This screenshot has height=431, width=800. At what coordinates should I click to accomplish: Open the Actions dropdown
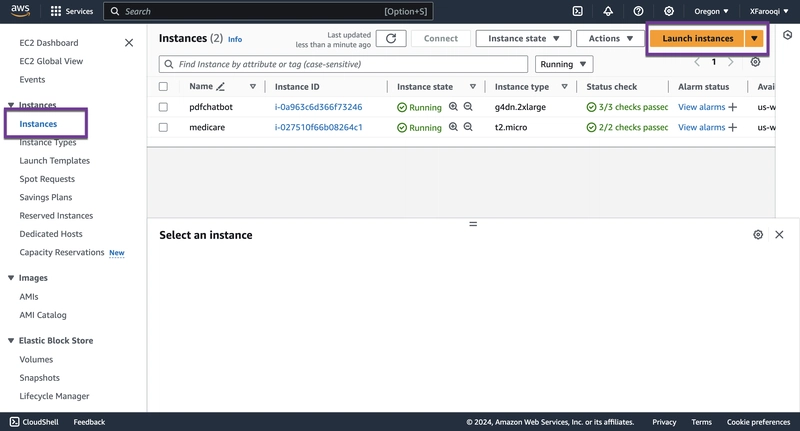(x=610, y=38)
